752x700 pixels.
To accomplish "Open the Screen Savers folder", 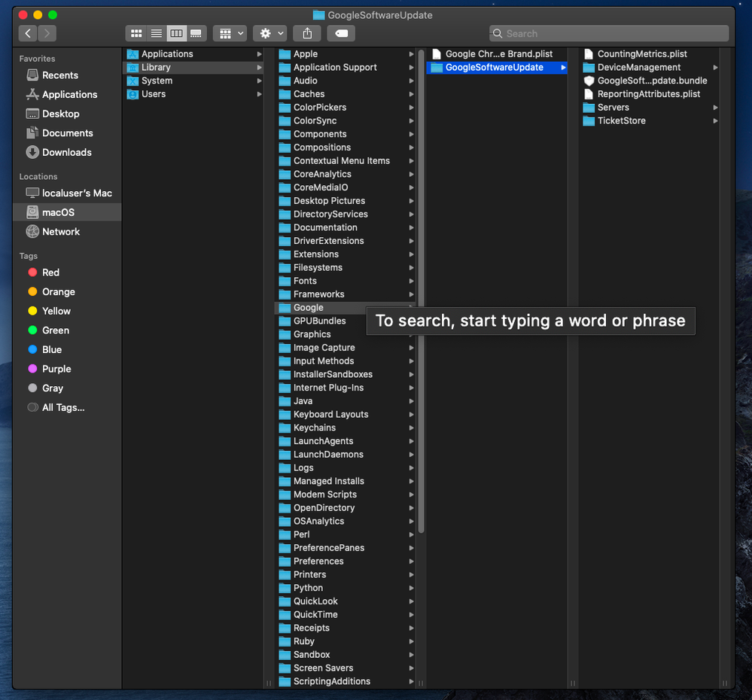I will [x=346, y=668].
